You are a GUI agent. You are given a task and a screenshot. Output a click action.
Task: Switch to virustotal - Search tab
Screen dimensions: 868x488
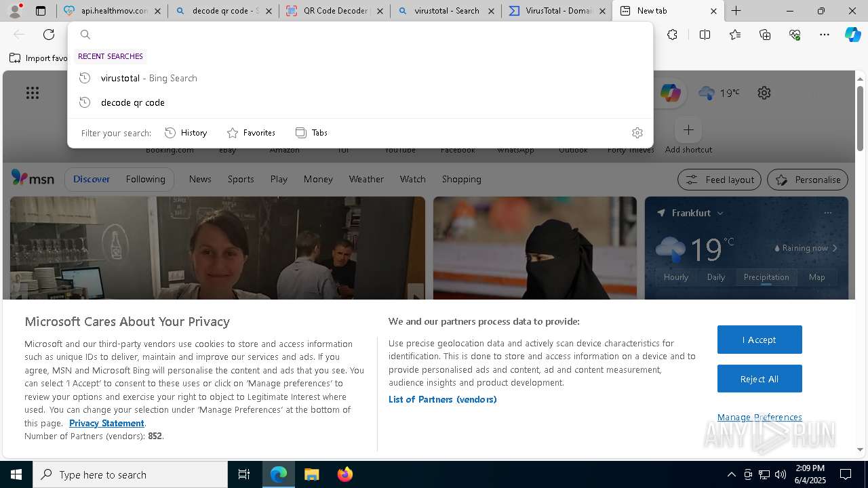446,11
